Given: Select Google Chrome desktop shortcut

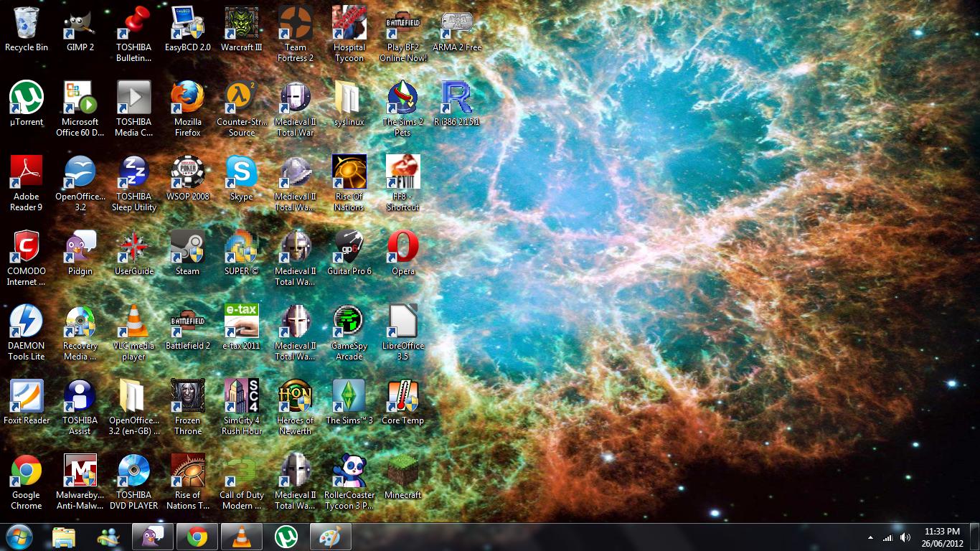Looking at the screenshot, I should tap(27, 482).
